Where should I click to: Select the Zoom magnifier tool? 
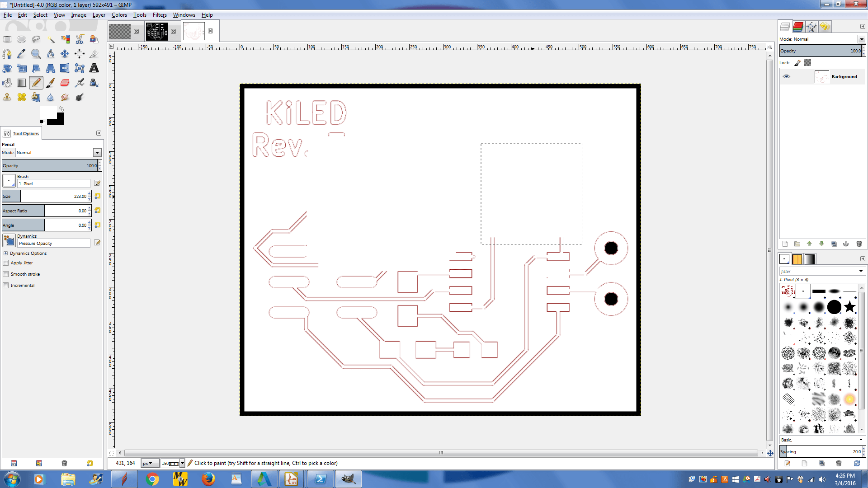pyautogui.click(x=36, y=54)
